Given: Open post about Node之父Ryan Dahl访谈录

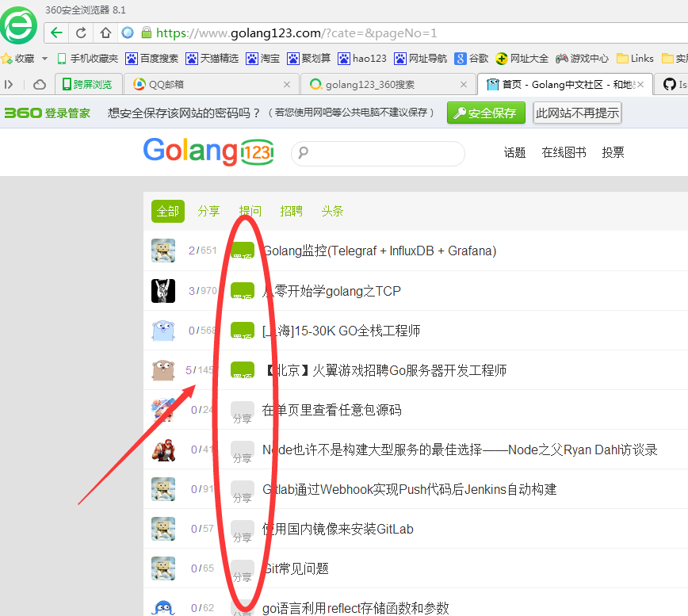Looking at the screenshot, I should (460, 450).
